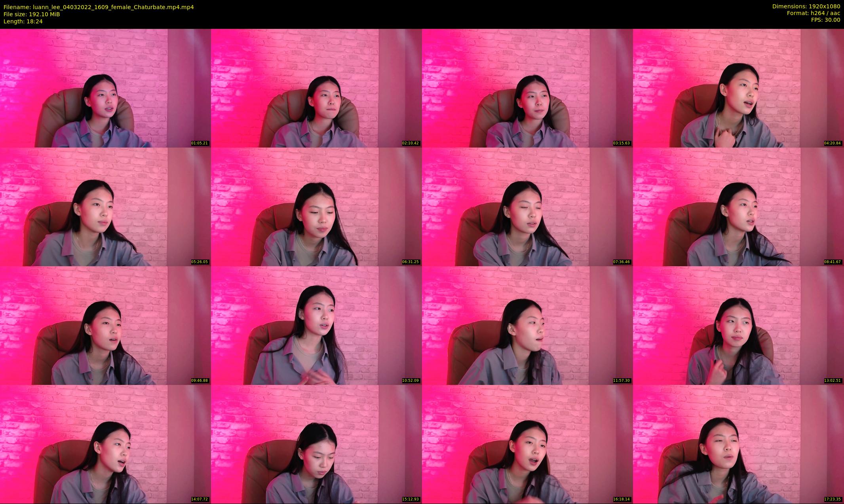Viewport: 844px width, 504px height.
Task: Click the thumbnail at 04:20.84
Action: coord(738,88)
